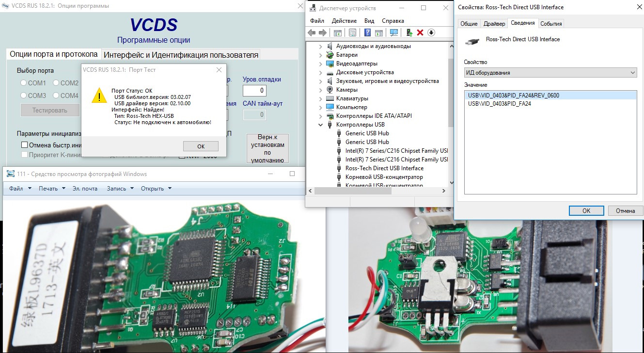Screen dimensions: 644x353
Task: Go back using Device Manager's back arrow
Action: [312, 32]
